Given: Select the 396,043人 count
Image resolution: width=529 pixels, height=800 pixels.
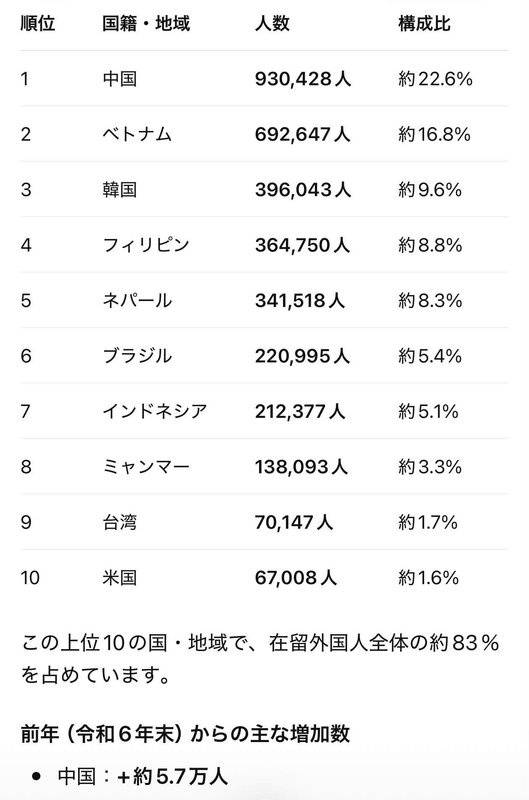Looking at the screenshot, I should point(303,190).
